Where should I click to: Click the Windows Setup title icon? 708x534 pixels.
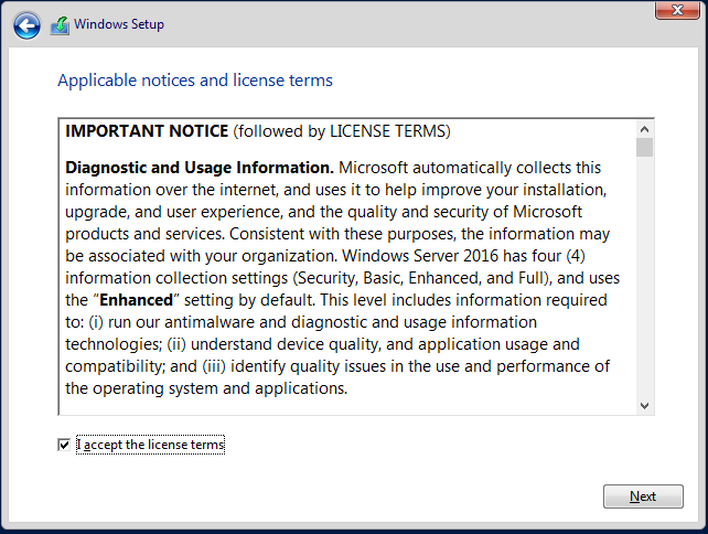(x=60, y=25)
